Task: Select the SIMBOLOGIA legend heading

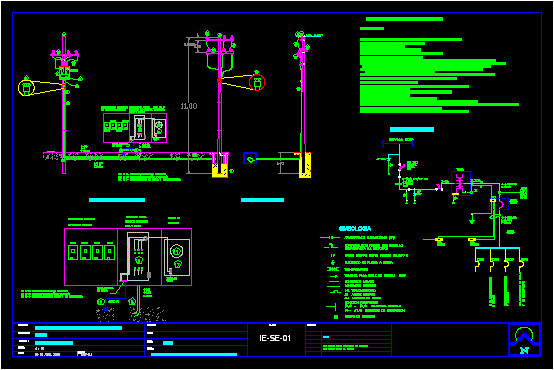Action: [355, 229]
